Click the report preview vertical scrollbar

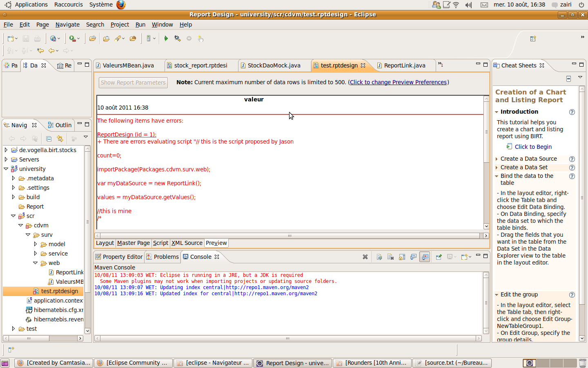tap(486, 164)
